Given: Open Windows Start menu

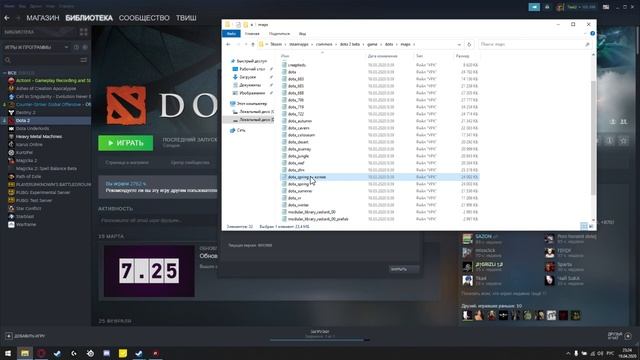Looking at the screenshot, I should coord(8,353).
